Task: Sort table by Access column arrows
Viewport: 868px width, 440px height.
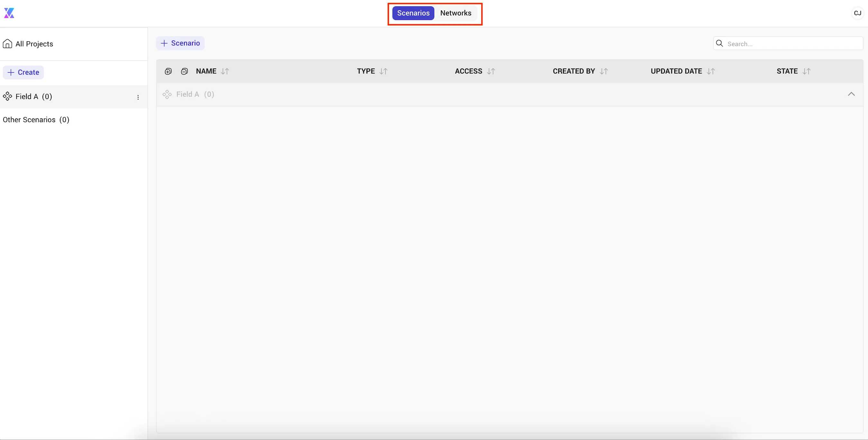Action: (x=491, y=71)
